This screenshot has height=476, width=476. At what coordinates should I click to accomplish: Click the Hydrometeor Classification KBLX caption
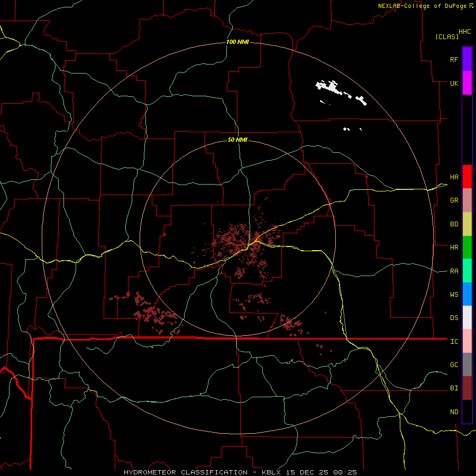pos(241,472)
